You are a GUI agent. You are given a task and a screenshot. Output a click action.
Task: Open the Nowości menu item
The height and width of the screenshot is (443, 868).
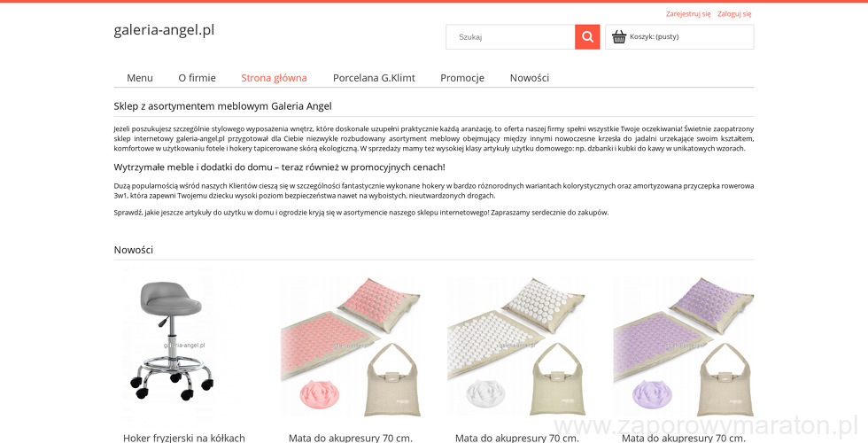(x=530, y=78)
